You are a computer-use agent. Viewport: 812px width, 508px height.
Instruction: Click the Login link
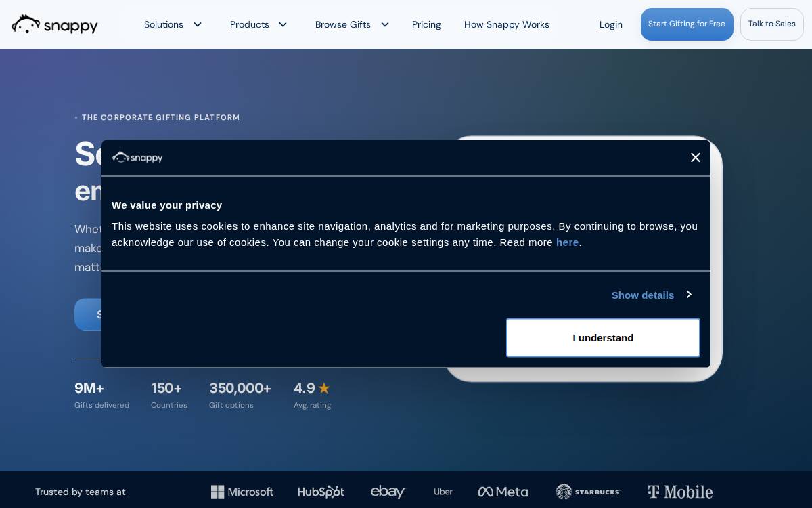click(x=611, y=24)
